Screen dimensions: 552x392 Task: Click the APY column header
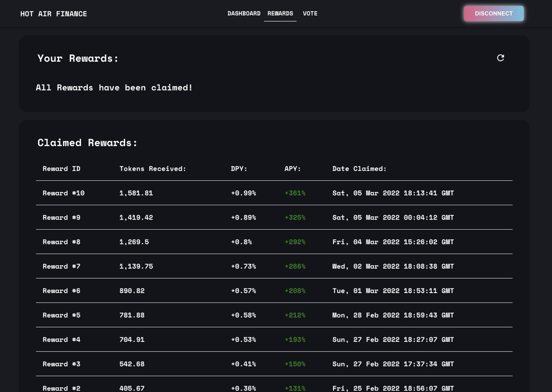293,169
